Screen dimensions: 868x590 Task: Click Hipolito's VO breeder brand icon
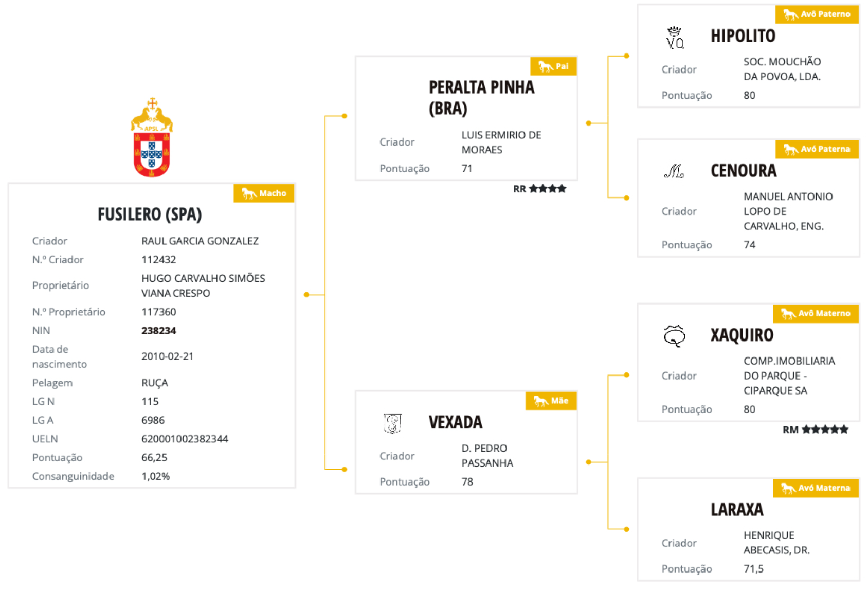[675, 38]
